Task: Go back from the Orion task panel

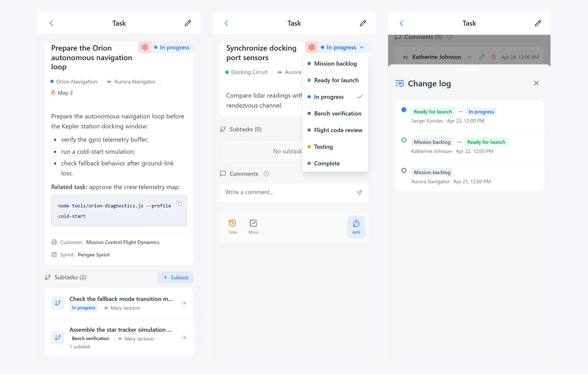Action: (x=51, y=23)
